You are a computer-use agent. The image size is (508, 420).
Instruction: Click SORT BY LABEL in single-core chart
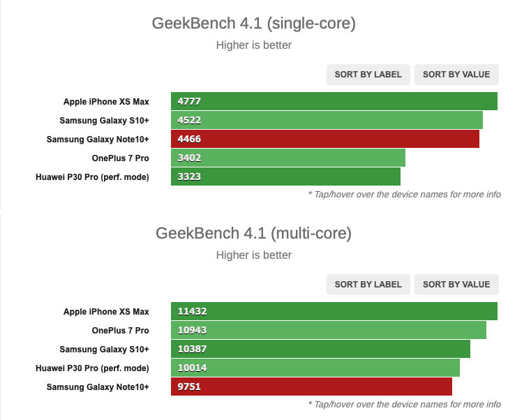tap(368, 75)
